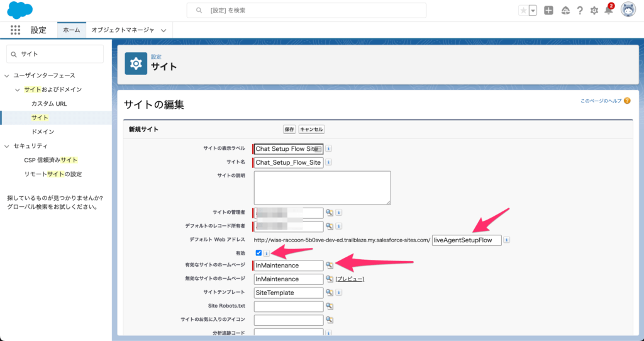Click the 分析追跡コード input field
The height and width of the screenshot is (341, 644).
[288, 333]
